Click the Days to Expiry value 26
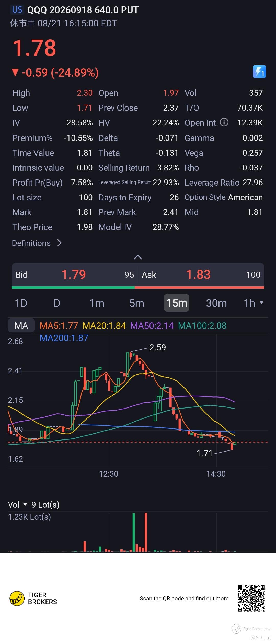This screenshot has width=276, height=644. (x=174, y=197)
